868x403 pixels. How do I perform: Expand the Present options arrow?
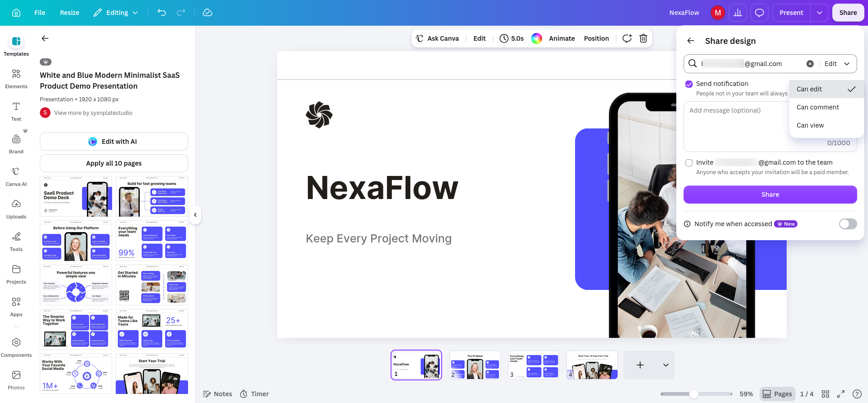(820, 13)
